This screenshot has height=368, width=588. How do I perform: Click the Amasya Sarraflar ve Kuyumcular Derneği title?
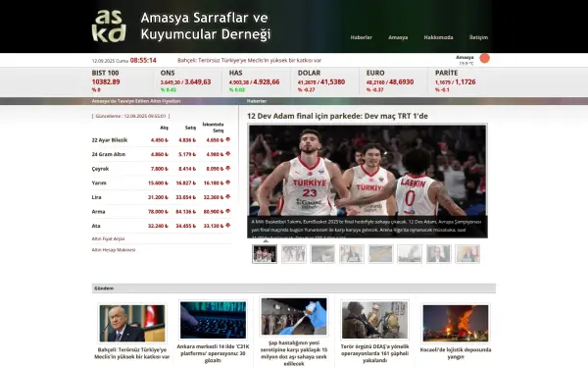[206, 26]
